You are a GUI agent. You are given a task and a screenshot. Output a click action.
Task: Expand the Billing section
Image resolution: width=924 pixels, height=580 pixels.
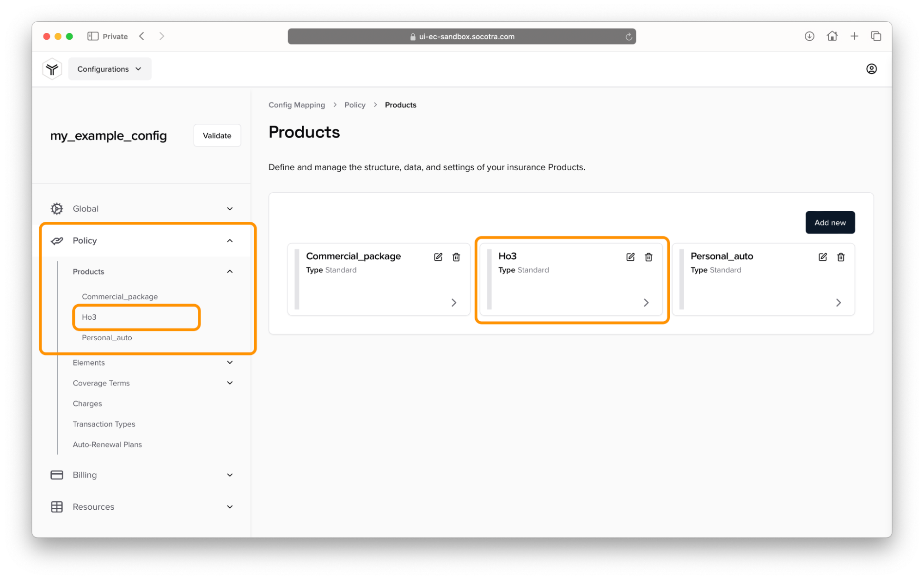pos(230,475)
